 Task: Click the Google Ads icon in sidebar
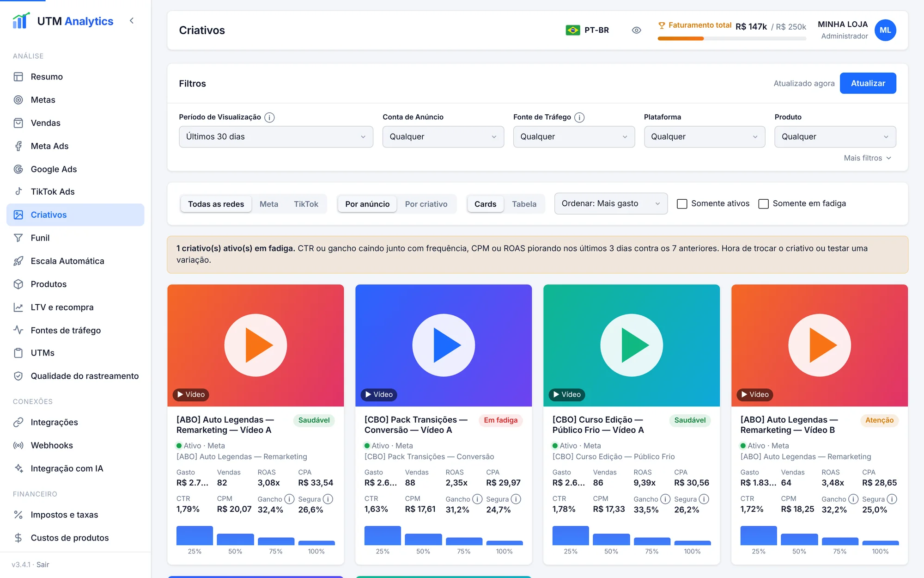click(18, 169)
